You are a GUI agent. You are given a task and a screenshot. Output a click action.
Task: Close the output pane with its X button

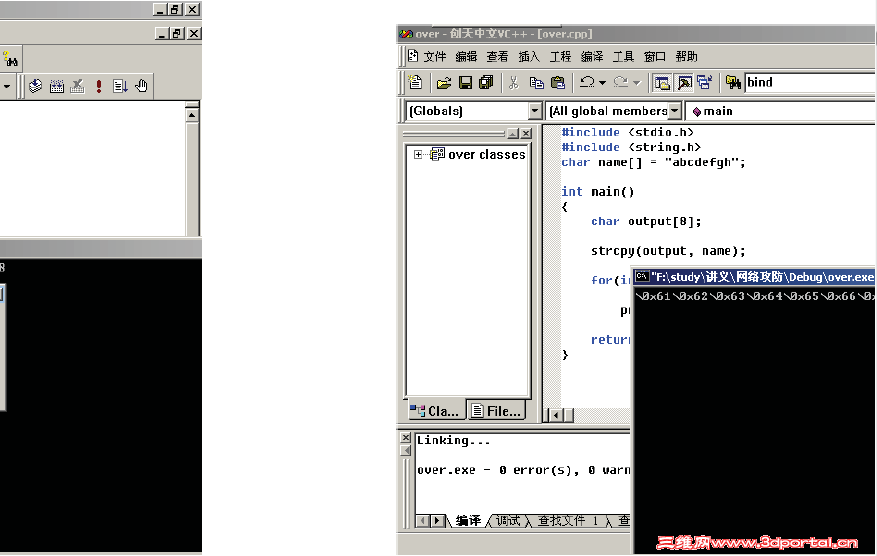pos(406,437)
